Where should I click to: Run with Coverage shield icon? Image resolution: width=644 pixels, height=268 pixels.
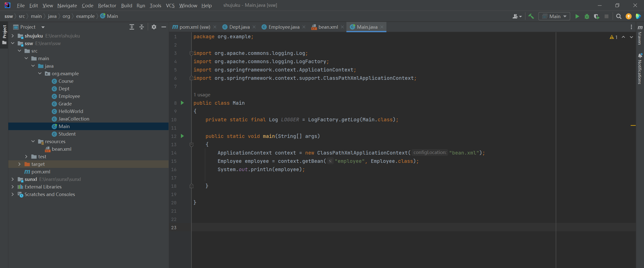point(596,16)
